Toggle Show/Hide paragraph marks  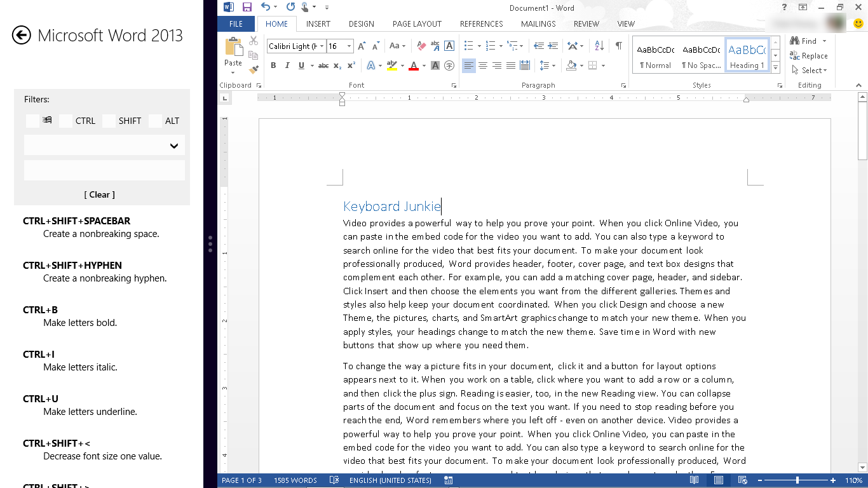[618, 46]
